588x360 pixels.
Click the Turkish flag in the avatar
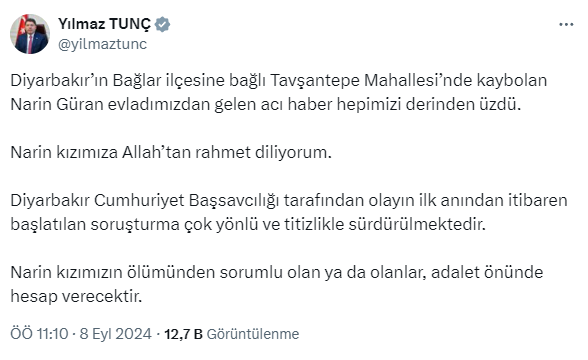pyautogui.click(x=24, y=21)
